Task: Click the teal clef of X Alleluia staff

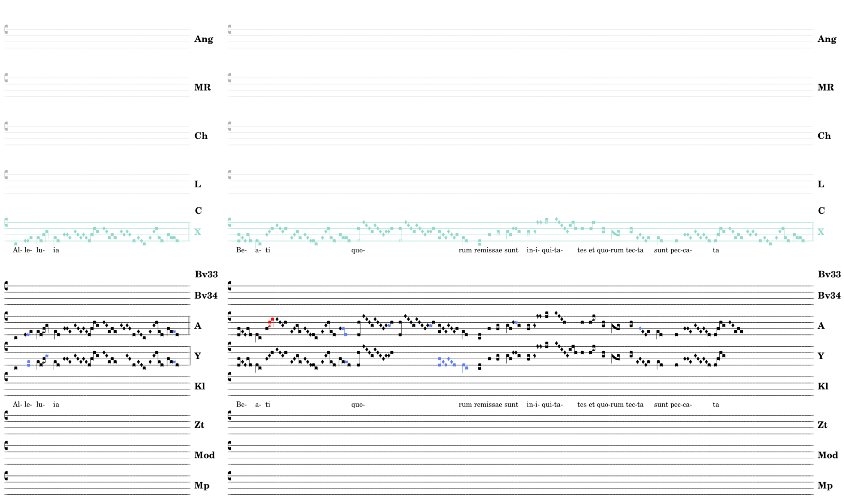Action: pyautogui.click(x=6, y=222)
